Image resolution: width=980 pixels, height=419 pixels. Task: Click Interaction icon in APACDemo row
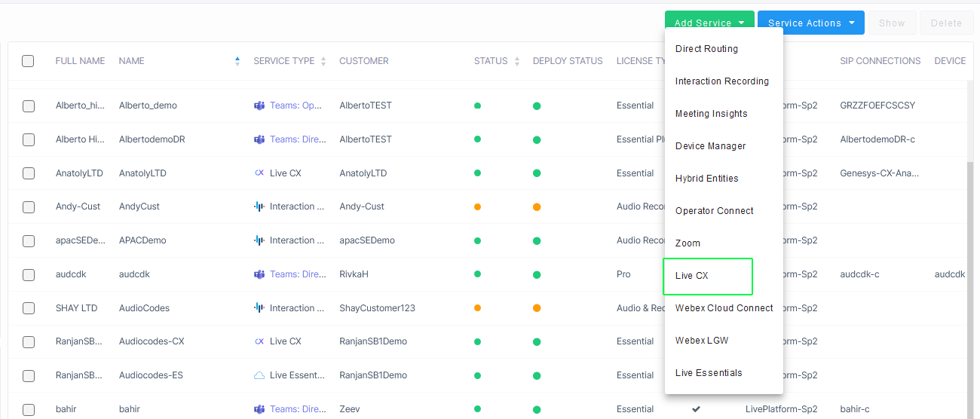click(259, 240)
